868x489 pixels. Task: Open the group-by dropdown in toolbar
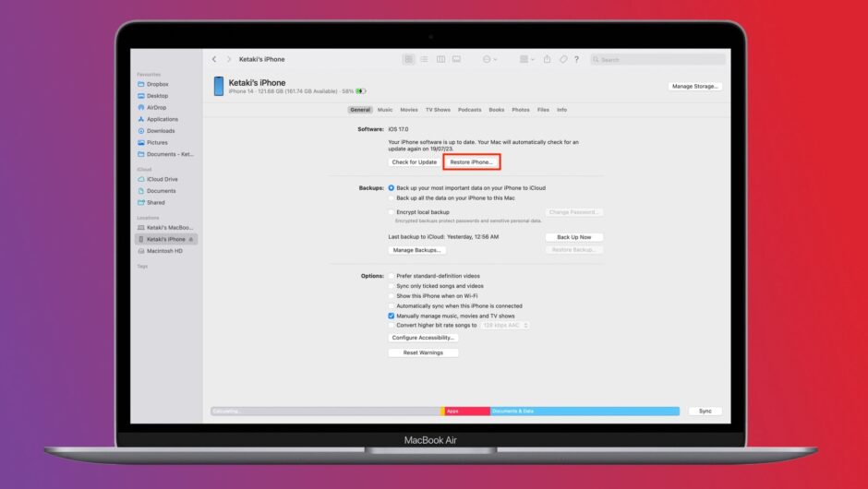[526, 59]
